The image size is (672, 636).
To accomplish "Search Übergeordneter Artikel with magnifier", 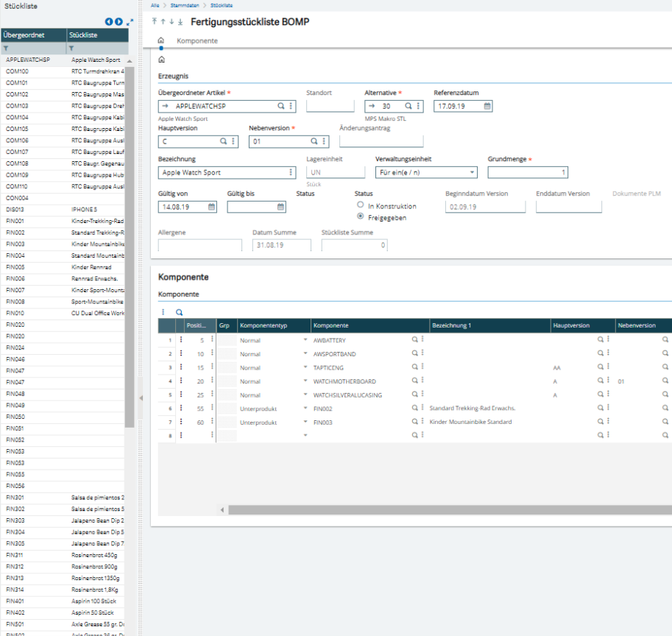I will tap(280, 106).
